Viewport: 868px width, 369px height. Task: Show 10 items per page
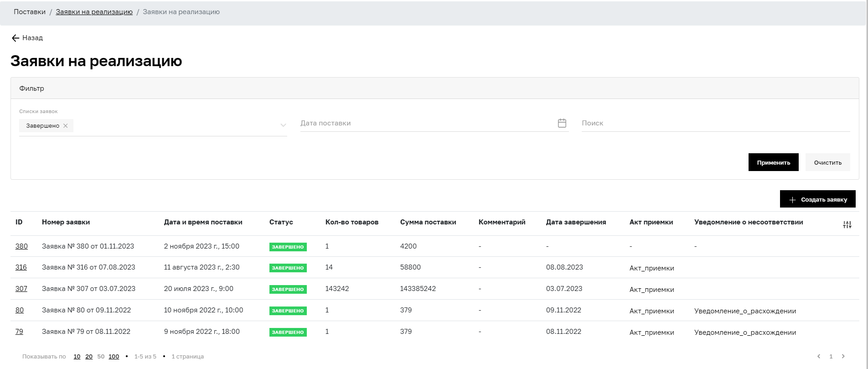[x=77, y=357]
